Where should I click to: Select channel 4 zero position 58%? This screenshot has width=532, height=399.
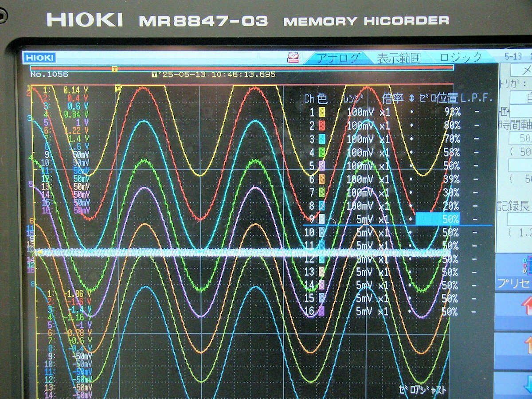click(452, 153)
